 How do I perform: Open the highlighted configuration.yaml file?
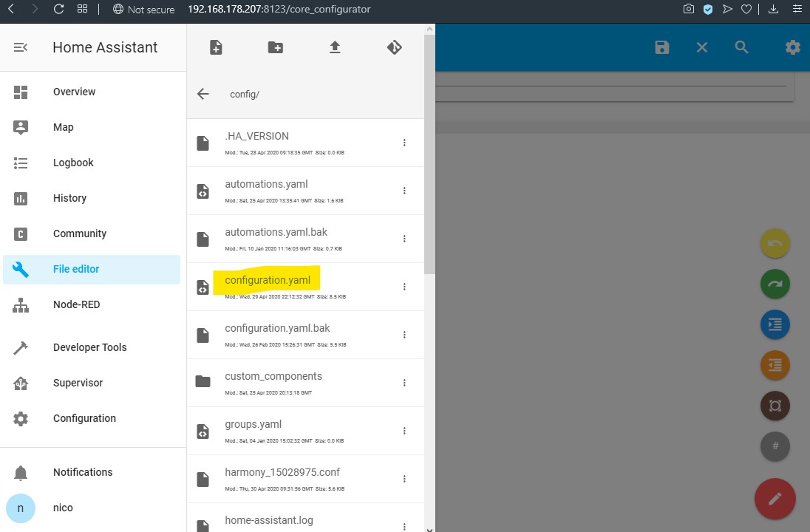268,280
